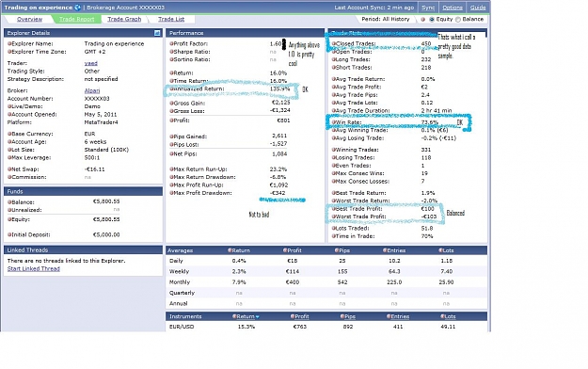Click info icon beside Net Swap
The width and height of the screenshot is (588, 369).
tap(9, 168)
